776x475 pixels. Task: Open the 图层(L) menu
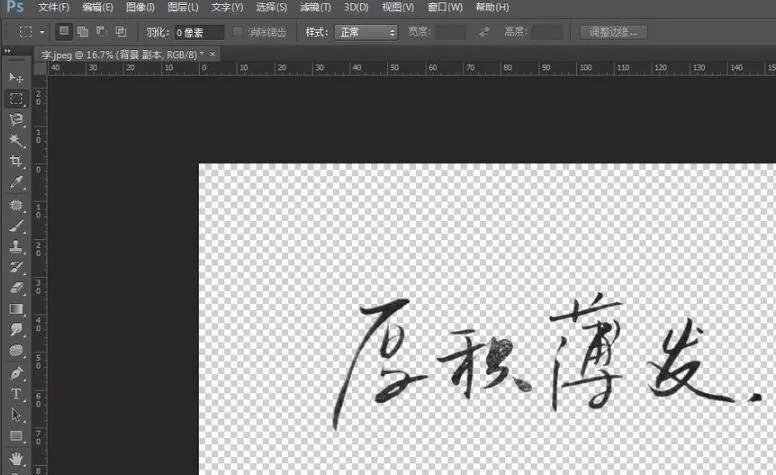click(x=183, y=7)
